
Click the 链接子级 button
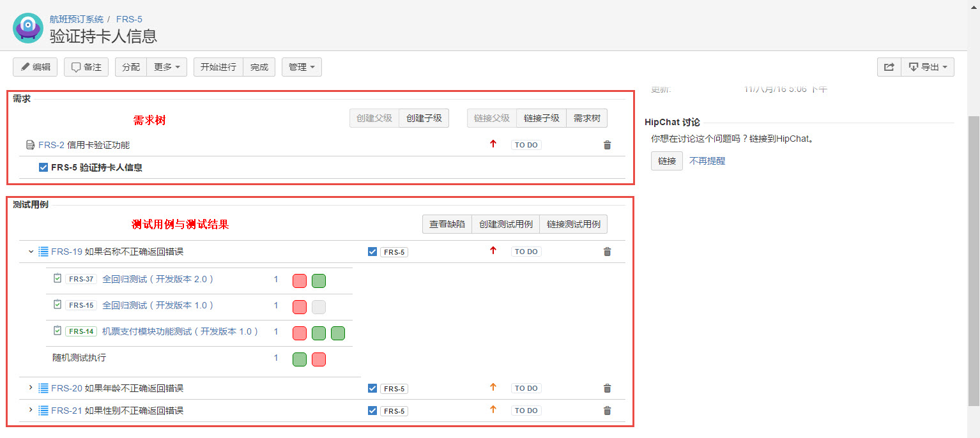[x=542, y=118]
